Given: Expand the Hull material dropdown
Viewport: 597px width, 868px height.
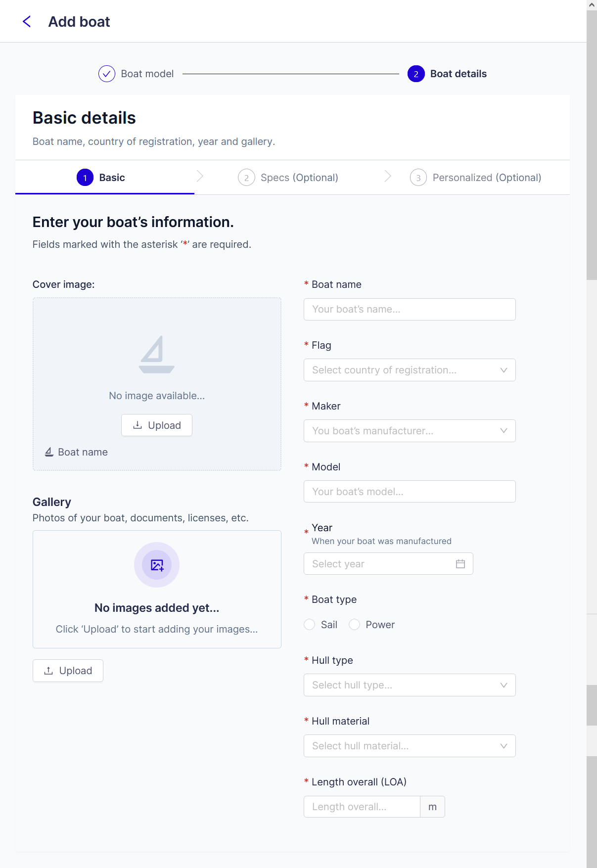Looking at the screenshot, I should (410, 746).
